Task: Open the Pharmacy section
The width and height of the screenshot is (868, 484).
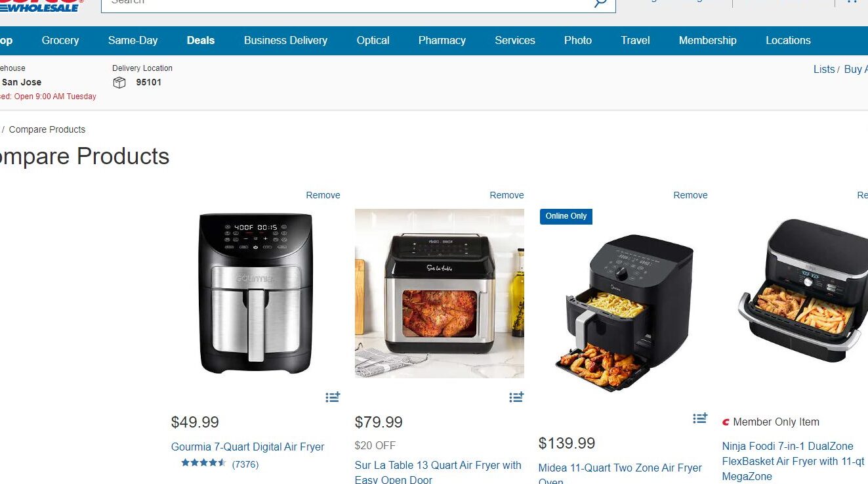Action: [x=442, y=40]
